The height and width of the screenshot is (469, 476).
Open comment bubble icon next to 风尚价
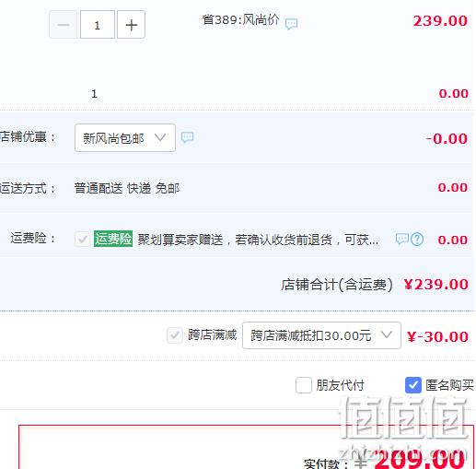(x=291, y=23)
